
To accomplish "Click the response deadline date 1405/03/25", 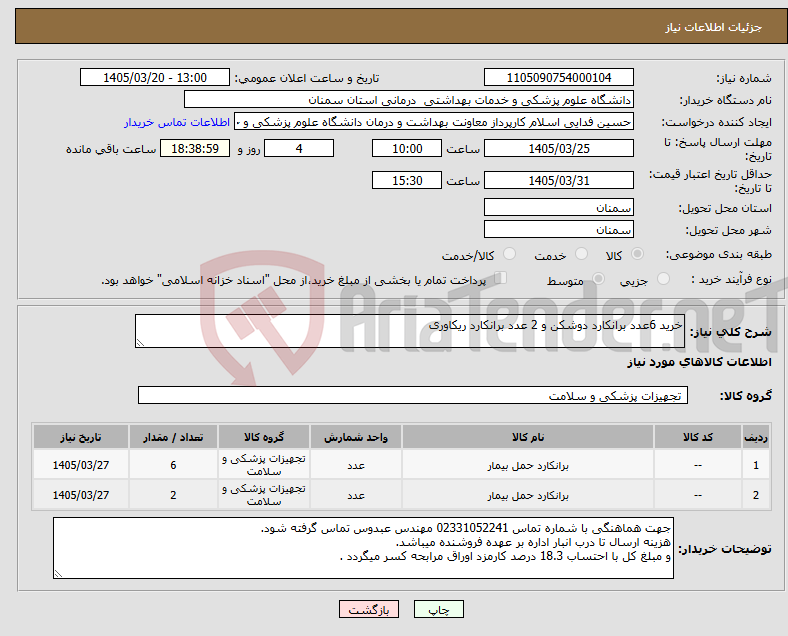I will tap(558, 148).
